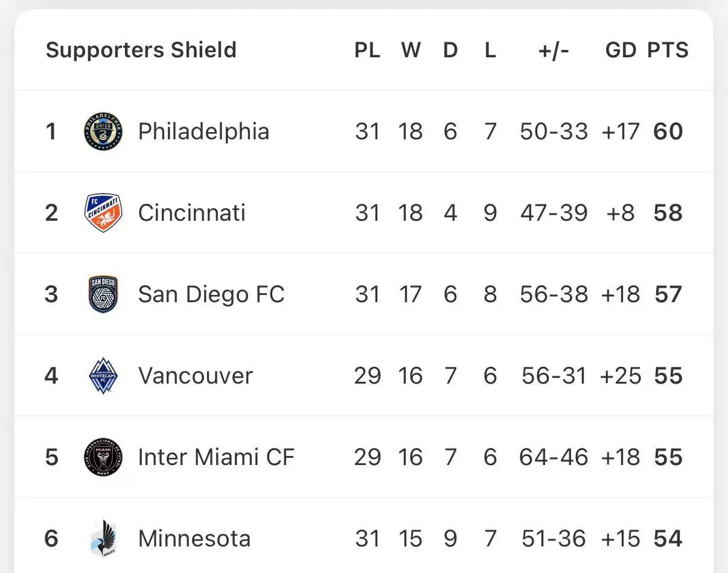Click the W column header
Image resolution: width=728 pixels, height=573 pixels.
[410, 50]
